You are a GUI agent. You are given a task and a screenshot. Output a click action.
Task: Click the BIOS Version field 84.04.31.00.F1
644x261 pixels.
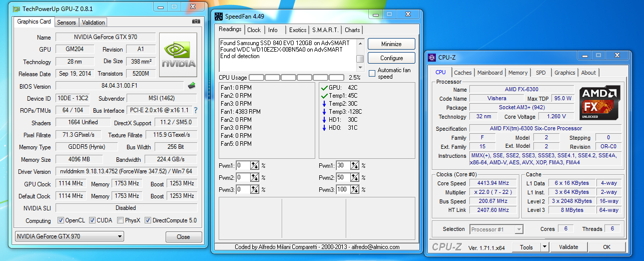click(120, 86)
